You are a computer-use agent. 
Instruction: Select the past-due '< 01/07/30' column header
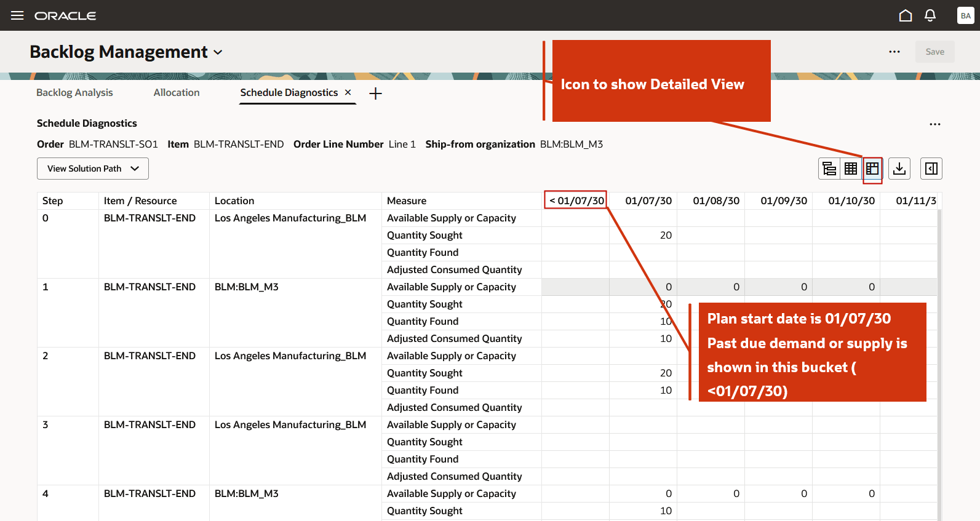pyautogui.click(x=576, y=201)
